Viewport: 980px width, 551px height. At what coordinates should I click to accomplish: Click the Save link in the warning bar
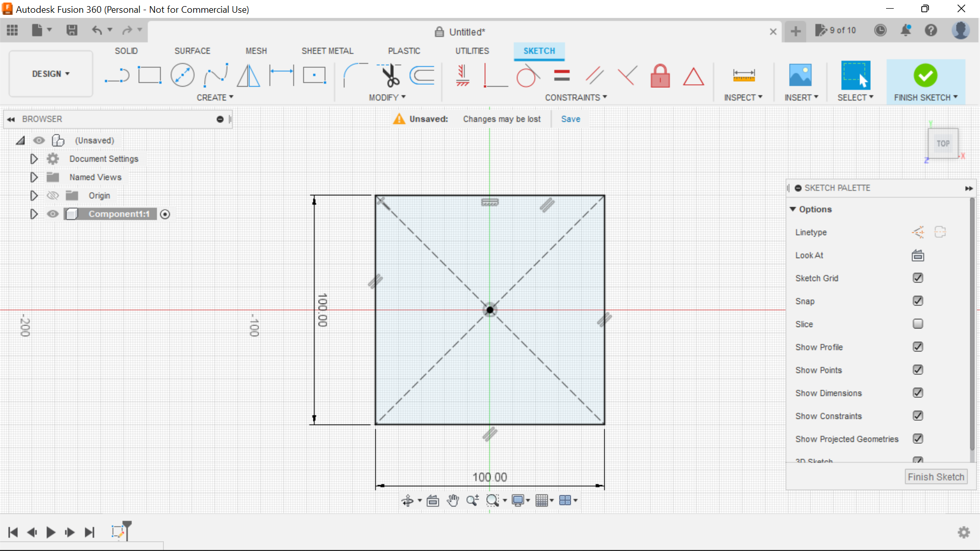pos(570,119)
